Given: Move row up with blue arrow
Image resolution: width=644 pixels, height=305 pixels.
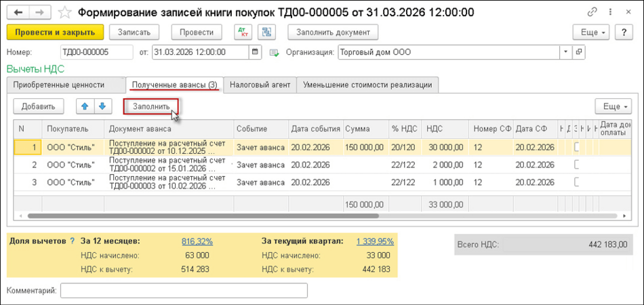Looking at the screenshot, I should tap(85, 106).
